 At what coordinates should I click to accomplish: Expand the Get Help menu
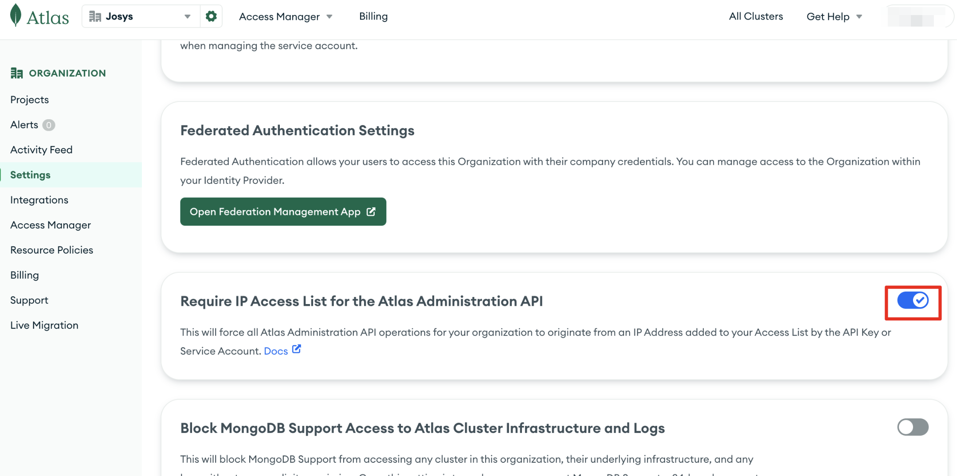tap(834, 16)
